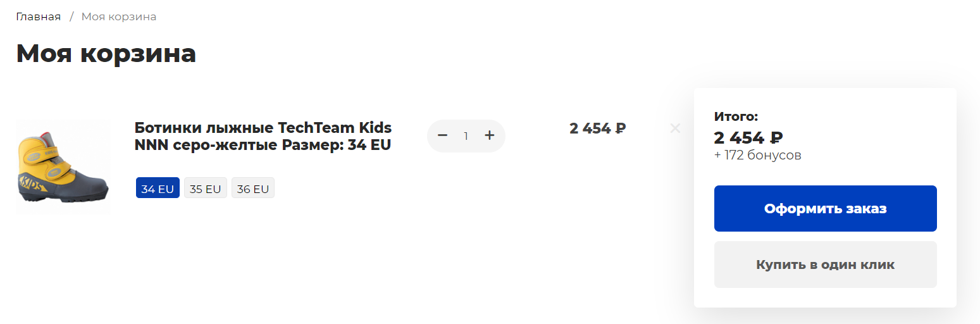
Task: Select the 34 EU size option
Action: [158, 189]
